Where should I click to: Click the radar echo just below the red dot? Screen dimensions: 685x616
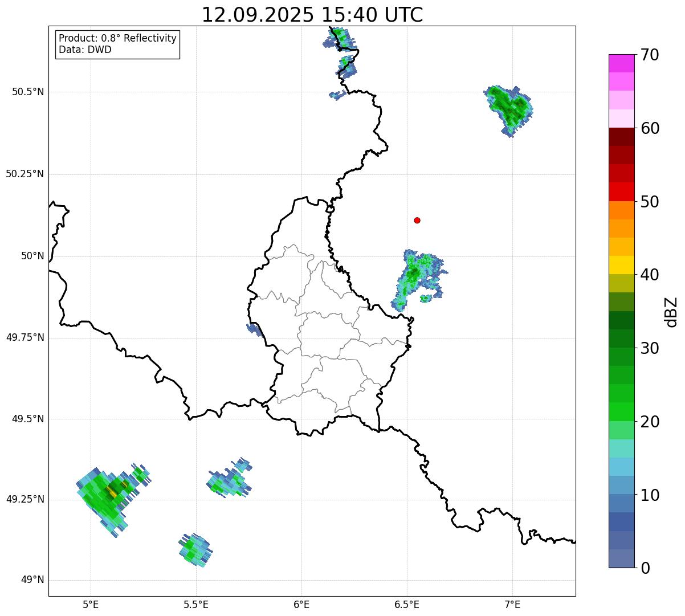coord(418,279)
